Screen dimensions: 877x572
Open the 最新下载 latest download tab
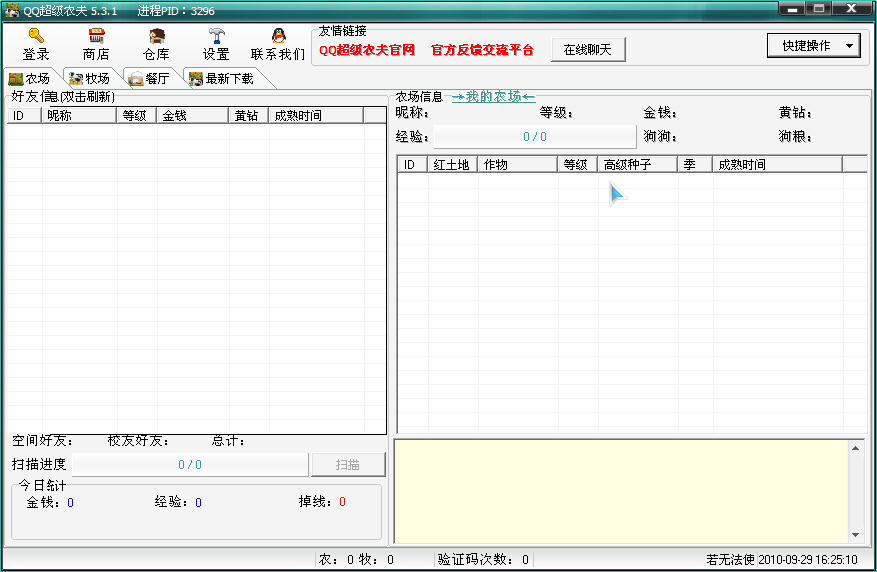(221, 79)
